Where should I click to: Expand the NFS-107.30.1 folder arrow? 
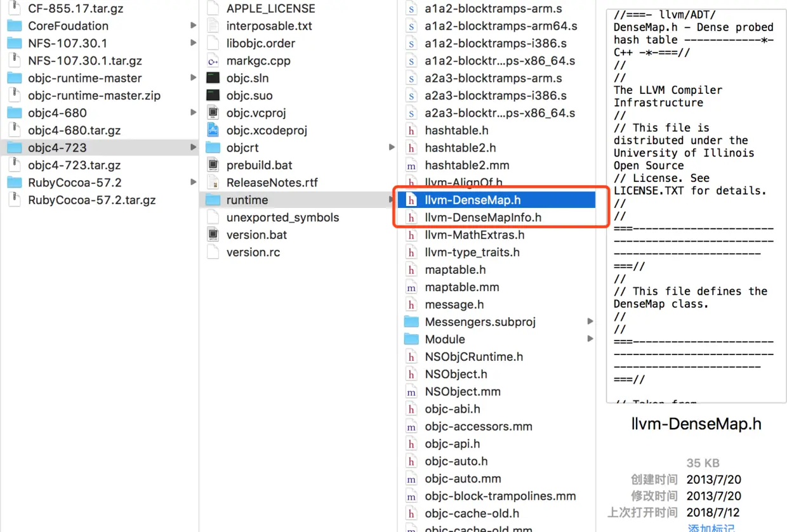(x=193, y=43)
